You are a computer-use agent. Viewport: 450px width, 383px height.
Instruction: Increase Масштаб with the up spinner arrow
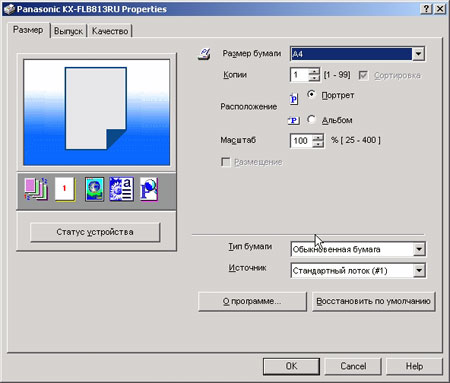318,137
